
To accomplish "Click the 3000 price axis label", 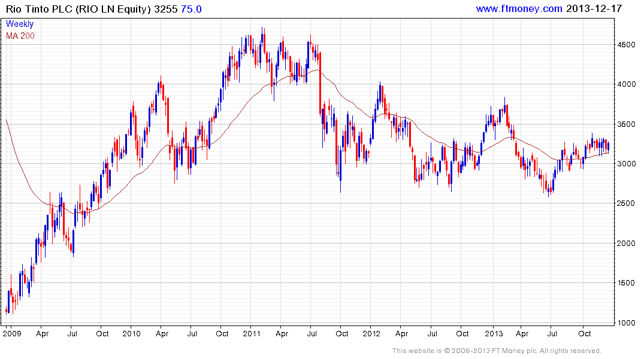I will tap(627, 164).
